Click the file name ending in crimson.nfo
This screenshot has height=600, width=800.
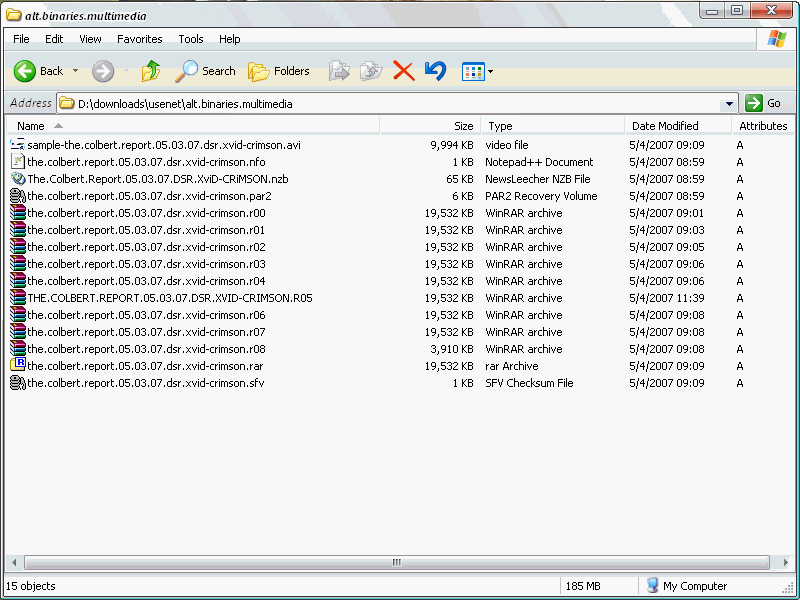[x=146, y=162]
